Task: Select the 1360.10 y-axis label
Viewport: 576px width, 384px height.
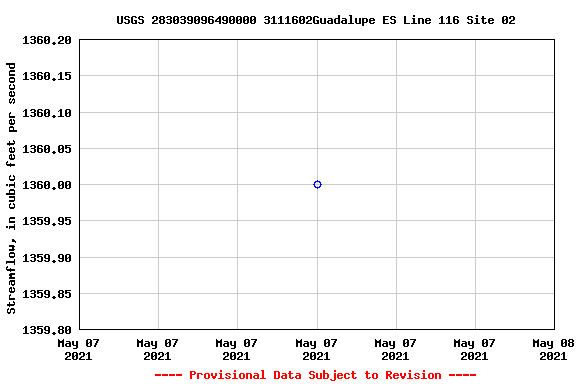Action: [47, 113]
